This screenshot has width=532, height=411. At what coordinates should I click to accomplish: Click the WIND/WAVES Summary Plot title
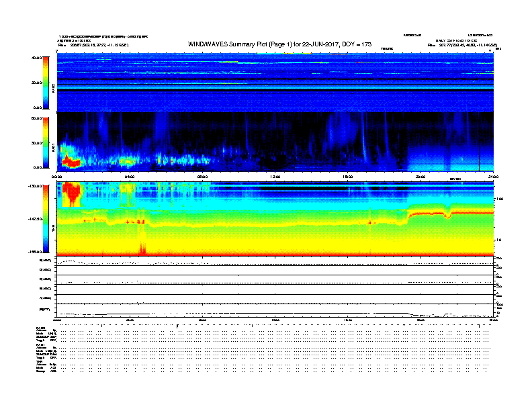click(x=279, y=44)
